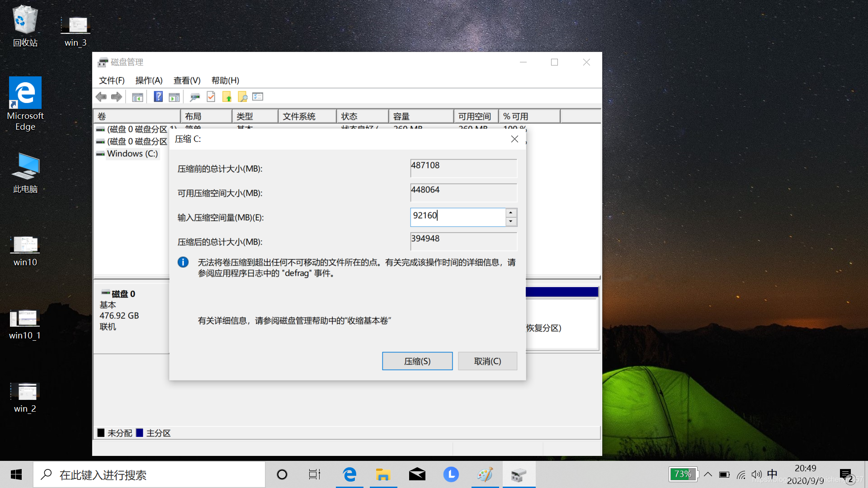Click the show/hide console tree icon

click(x=137, y=97)
